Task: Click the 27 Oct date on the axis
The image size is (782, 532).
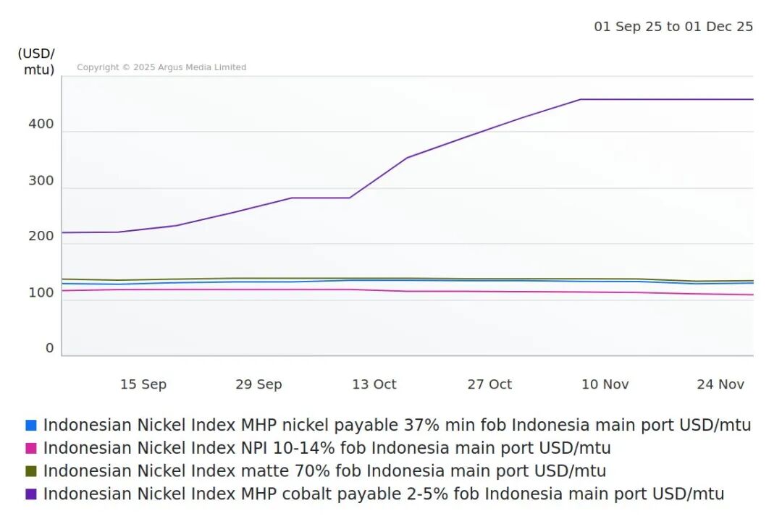Action: point(489,384)
